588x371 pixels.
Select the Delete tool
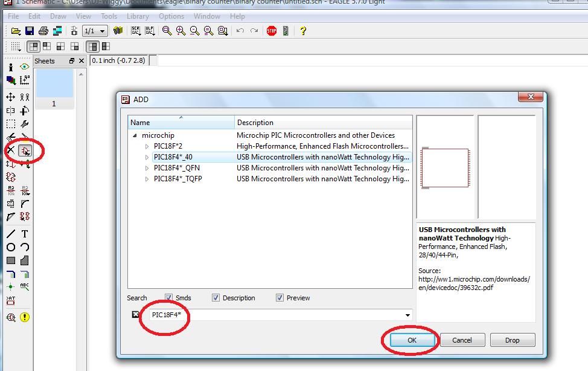click(x=11, y=151)
